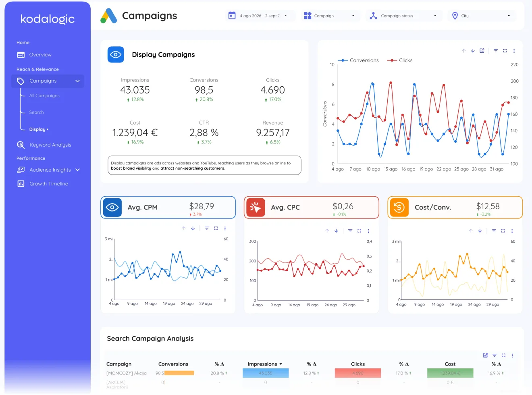The width and height of the screenshot is (532, 395).
Task: Sort table by Campaign column header
Action: pyautogui.click(x=119, y=364)
